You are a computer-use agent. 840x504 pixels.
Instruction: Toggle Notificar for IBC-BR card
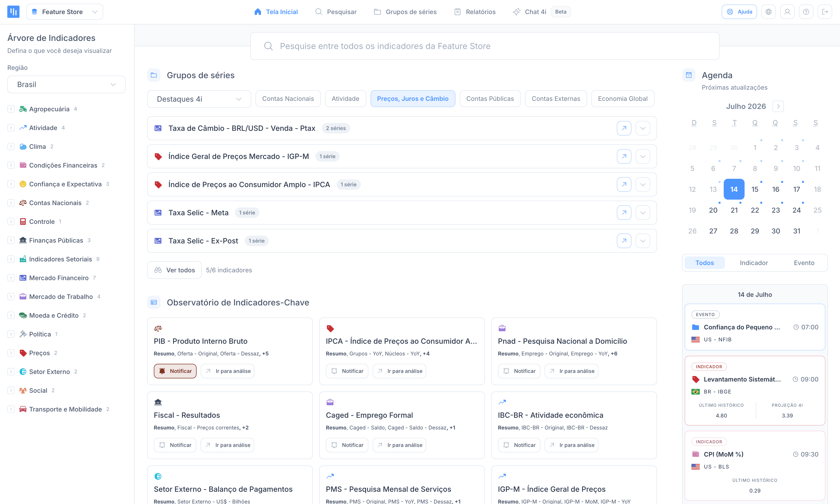pos(519,445)
